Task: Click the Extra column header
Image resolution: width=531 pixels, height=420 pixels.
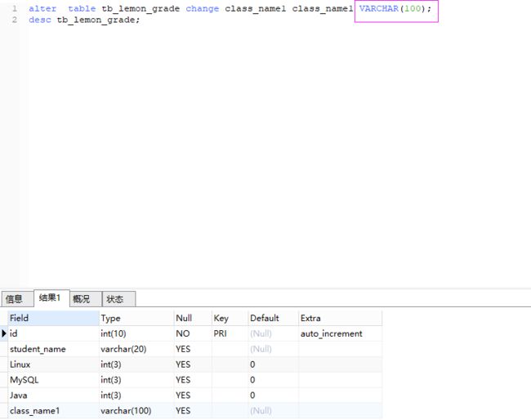Action: click(x=341, y=319)
